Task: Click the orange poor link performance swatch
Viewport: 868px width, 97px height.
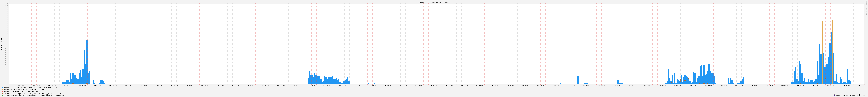Action: click(3, 90)
